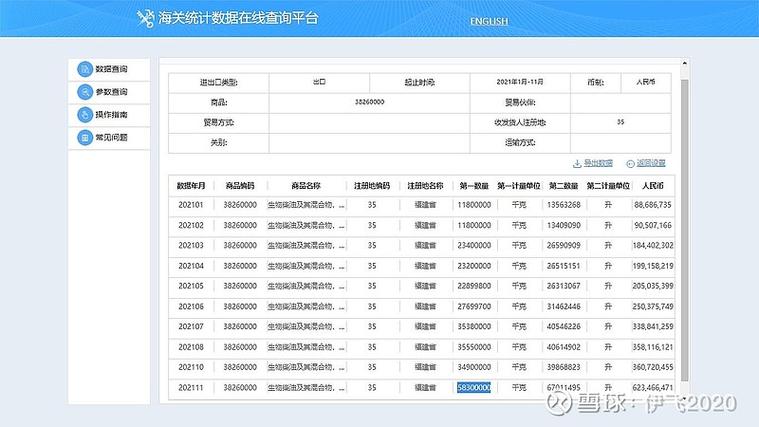The image size is (759, 427).
Task: Switch language via ENGLISH link
Action: tap(489, 21)
